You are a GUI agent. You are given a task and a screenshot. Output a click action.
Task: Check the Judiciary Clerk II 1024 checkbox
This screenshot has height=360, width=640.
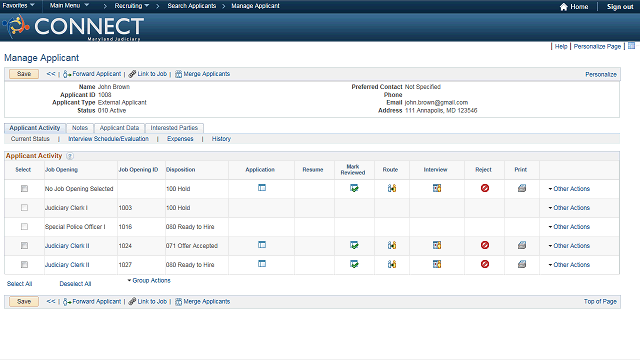(24, 246)
